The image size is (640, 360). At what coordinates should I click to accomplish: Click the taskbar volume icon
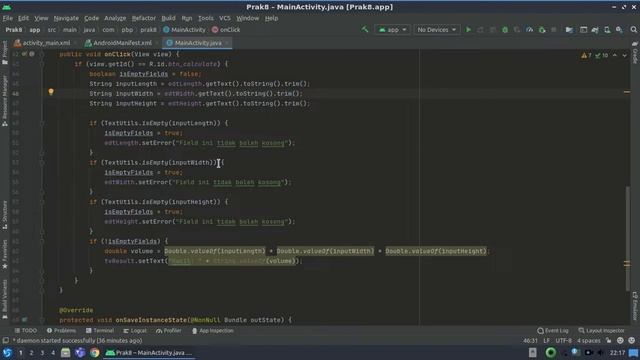click(600, 353)
